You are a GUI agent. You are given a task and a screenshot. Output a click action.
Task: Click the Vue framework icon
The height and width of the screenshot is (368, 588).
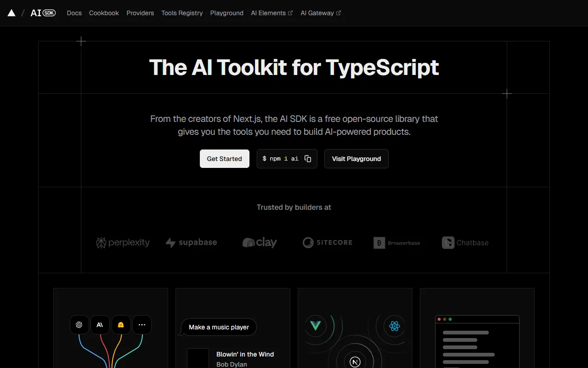[x=315, y=326]
